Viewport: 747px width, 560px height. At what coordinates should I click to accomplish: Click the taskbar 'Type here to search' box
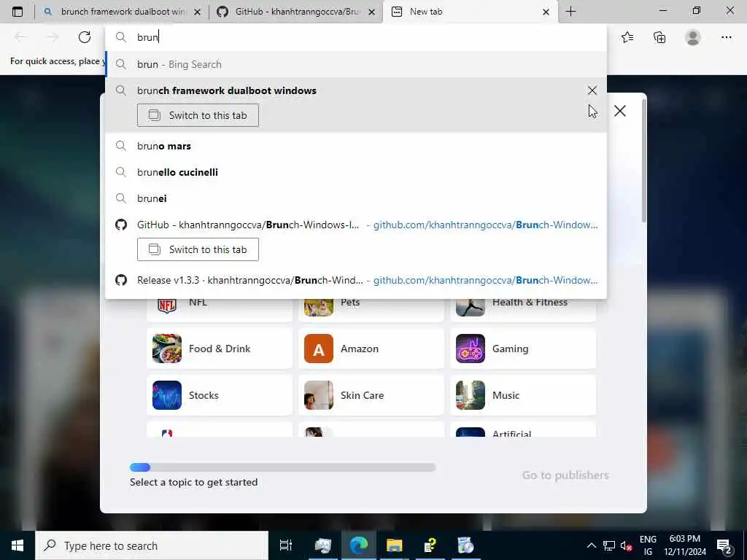coord(152,545)
